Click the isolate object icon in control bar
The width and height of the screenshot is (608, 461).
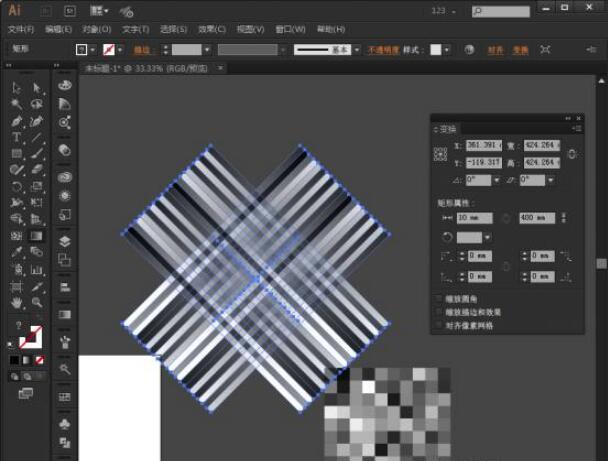pyautogui.click(x=545, y=50)
